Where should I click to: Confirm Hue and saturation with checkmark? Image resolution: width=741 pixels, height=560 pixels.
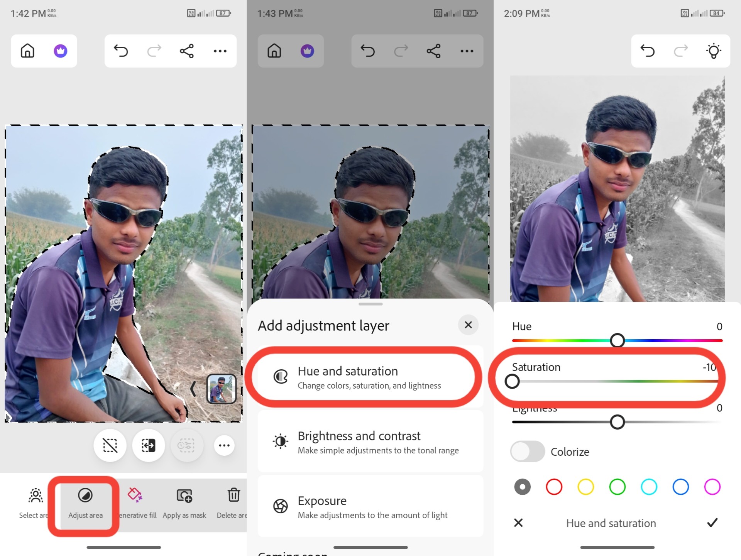[x=712, y=523]
